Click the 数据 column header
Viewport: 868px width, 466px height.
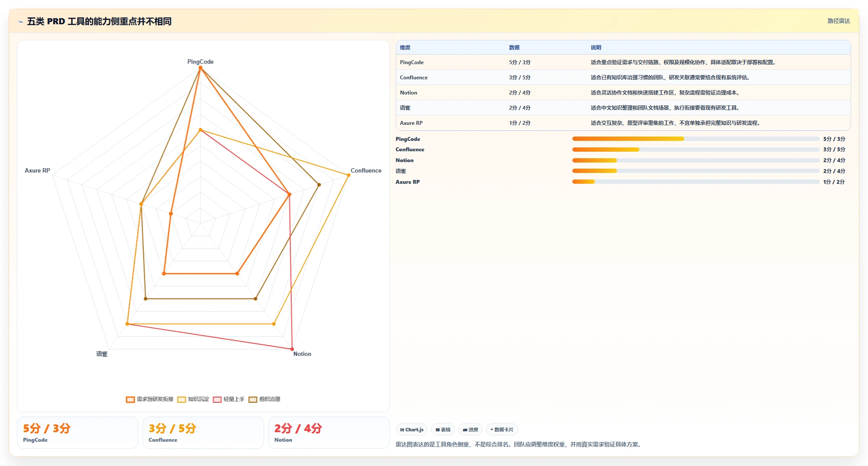pyautogui.click(x=514, y=48)
